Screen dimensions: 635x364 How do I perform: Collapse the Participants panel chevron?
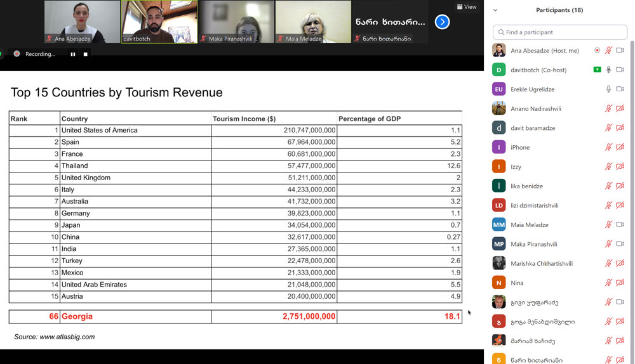click(x=495, y=10)
